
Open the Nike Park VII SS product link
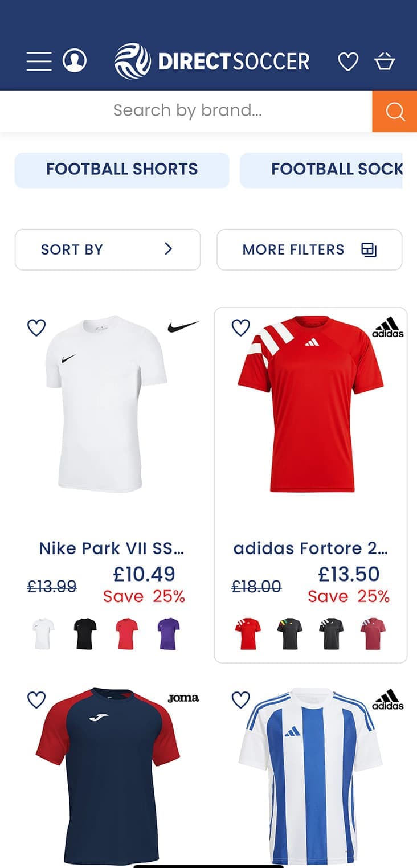[112, 548]
